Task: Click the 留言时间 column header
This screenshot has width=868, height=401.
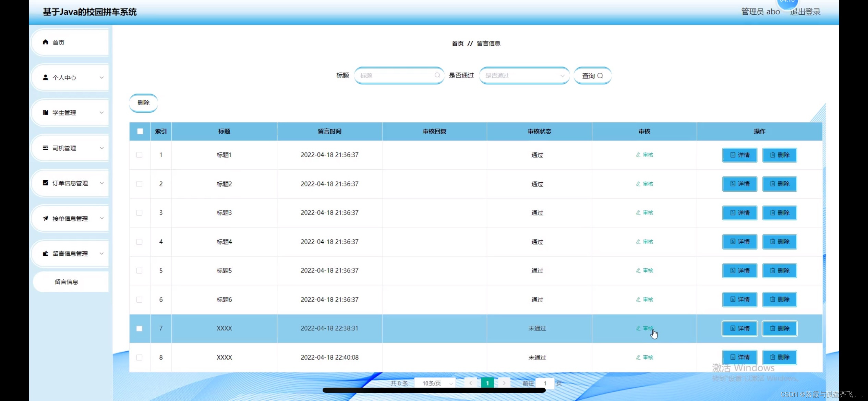Action: click(329, 131)
